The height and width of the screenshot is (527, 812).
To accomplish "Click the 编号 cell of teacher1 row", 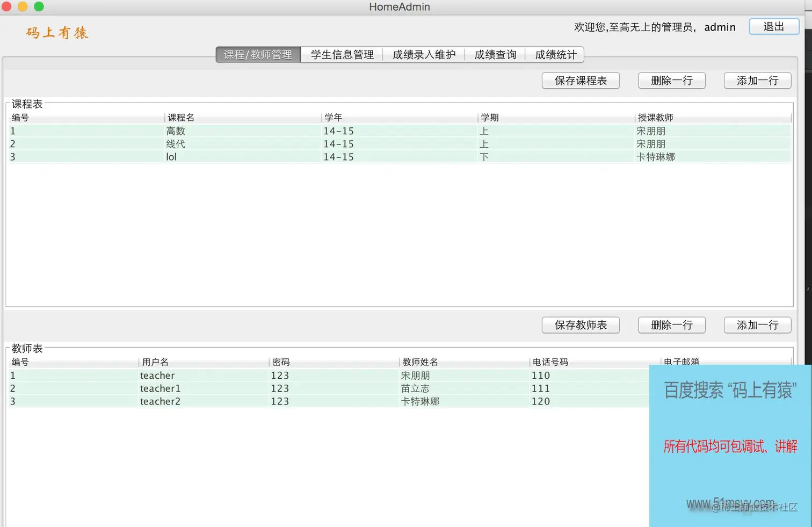I will (74, 388).
